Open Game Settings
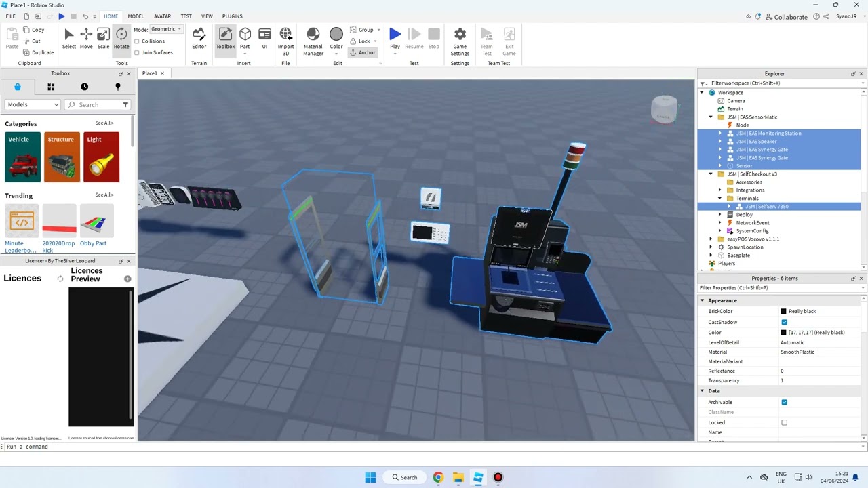The height and width of the screenshot is (488, 868). pos(460,41)
